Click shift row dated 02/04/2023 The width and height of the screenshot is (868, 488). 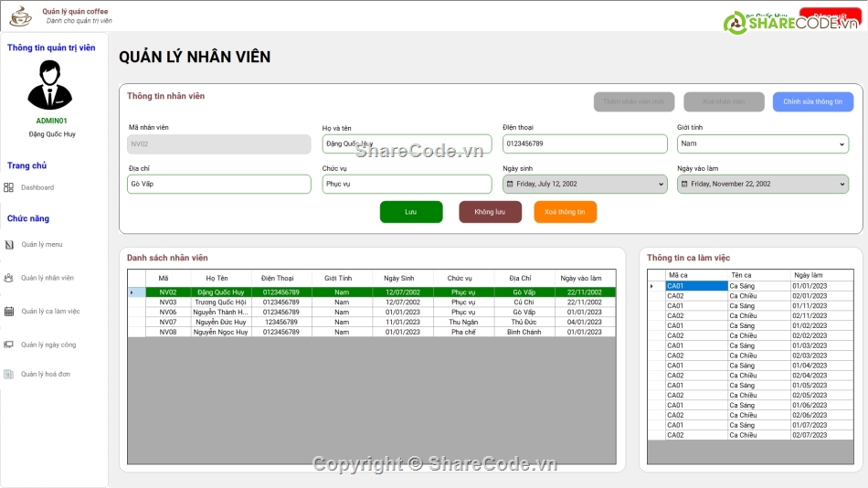coord(751,376)
